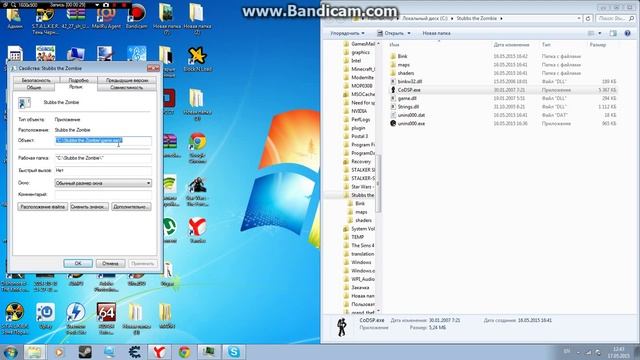
Task: Open the Star Wars game desktop shortcut
Action: 198,191
